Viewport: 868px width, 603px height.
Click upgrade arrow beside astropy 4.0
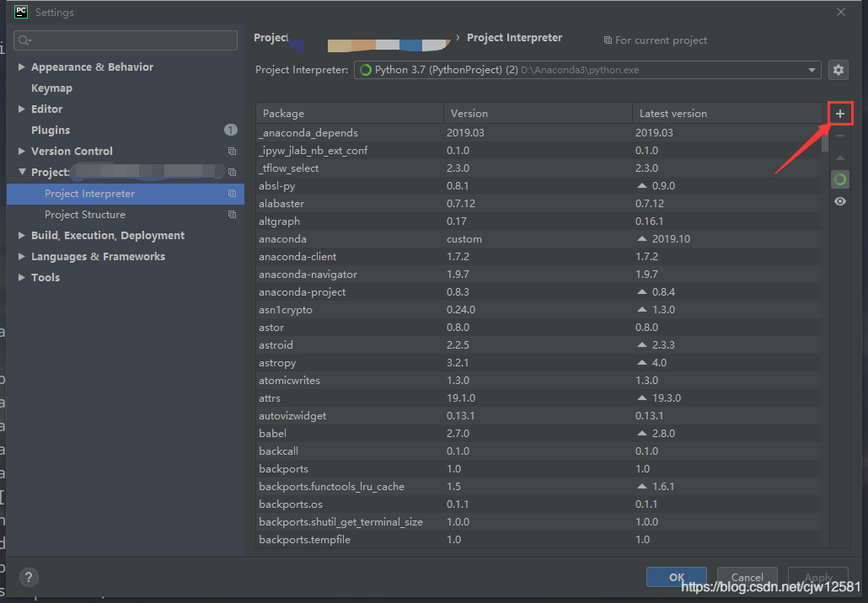coord(642,362)
